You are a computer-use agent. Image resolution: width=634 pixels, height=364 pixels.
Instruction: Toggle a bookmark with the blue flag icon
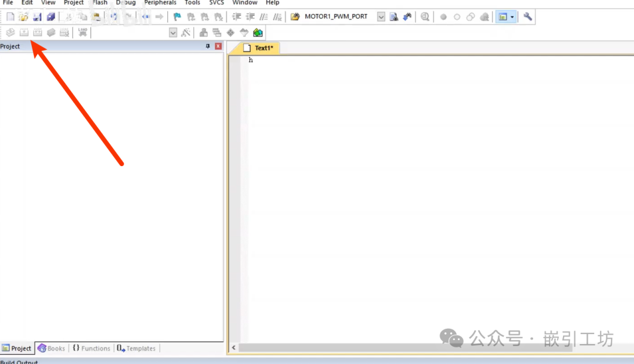(177, 16)
